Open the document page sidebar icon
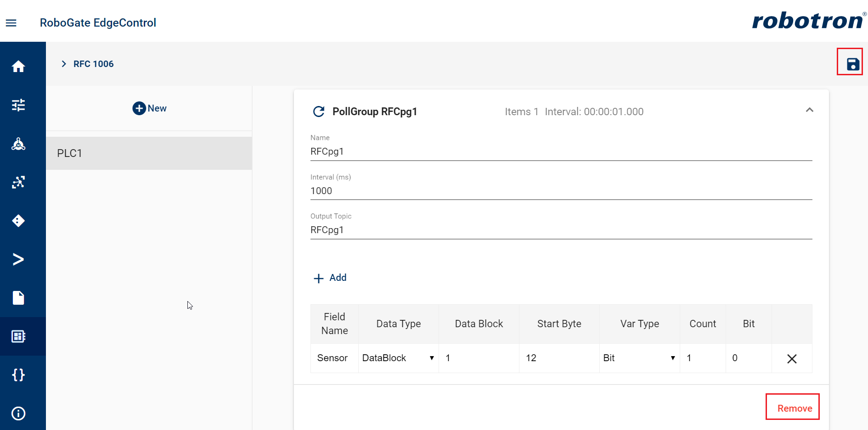The image size is (868, 430). (x=18, y=298)
